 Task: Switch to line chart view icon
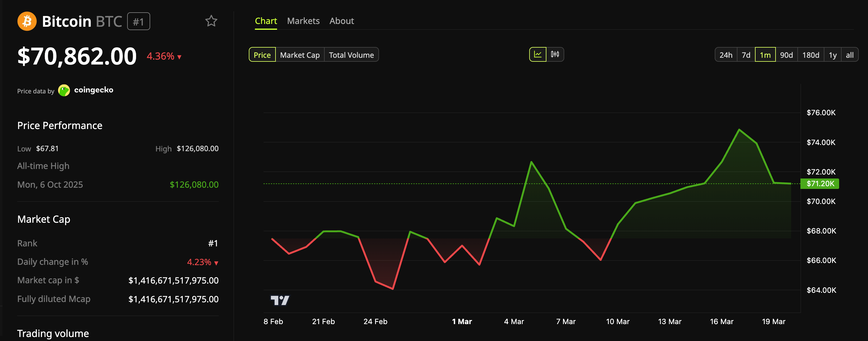click(x=538, y=55)
